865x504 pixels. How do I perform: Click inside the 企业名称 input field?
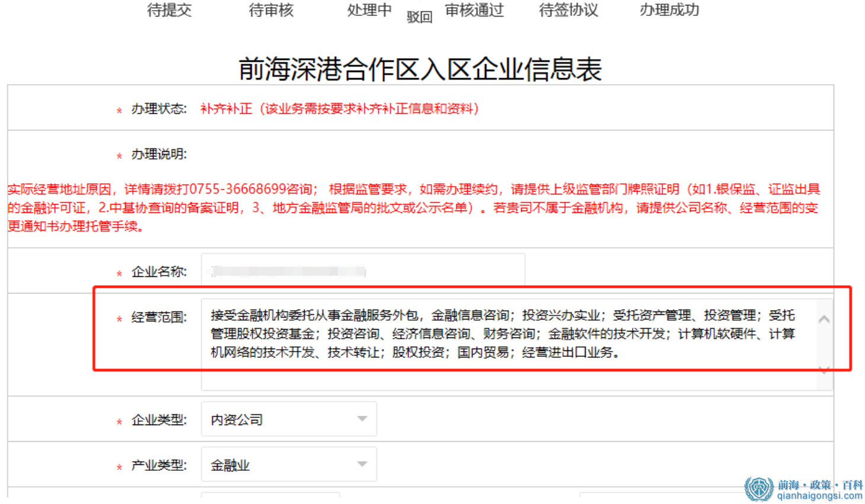click(x=363, y=271)
